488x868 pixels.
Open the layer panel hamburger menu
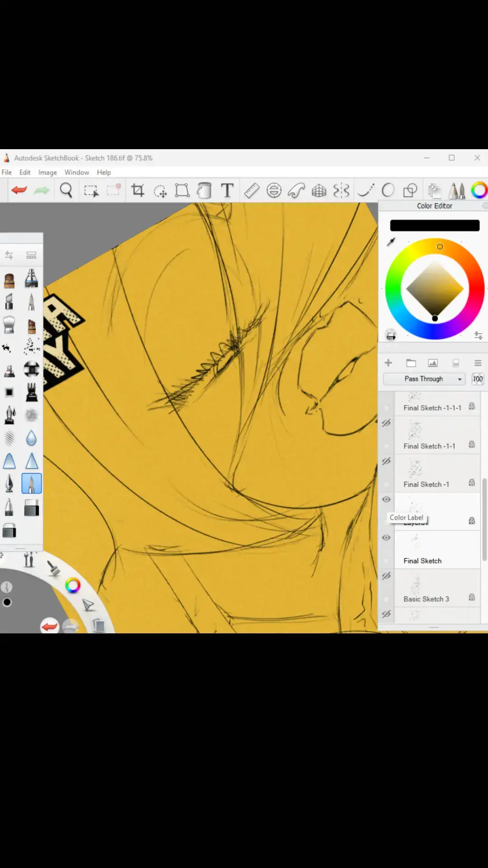(x=478, y=363)
